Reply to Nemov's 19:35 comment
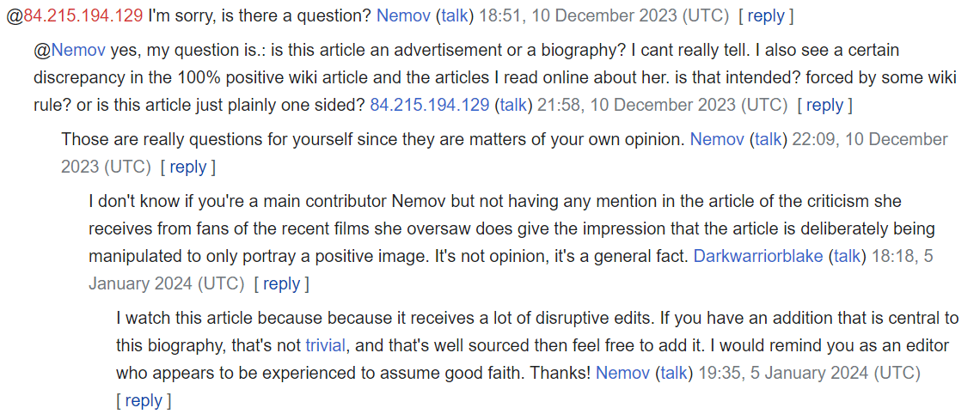This screenshot has height=414, width=980. pyautogui.click(x=144, y=400)
